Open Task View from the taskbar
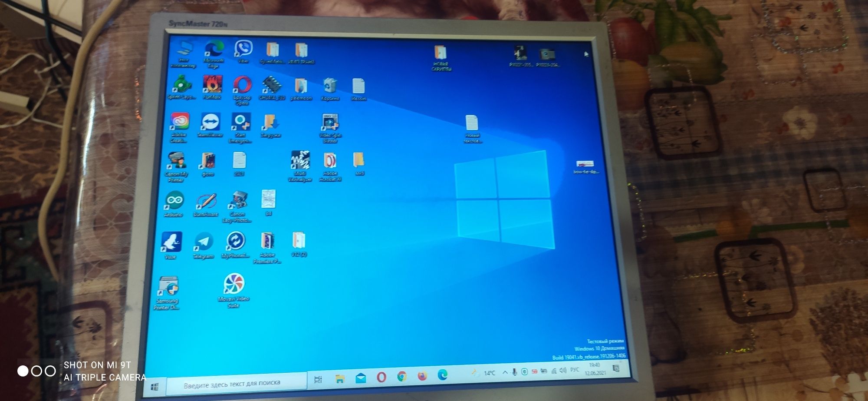Viewport: 868px width, 401px height. tap(318, 379)
